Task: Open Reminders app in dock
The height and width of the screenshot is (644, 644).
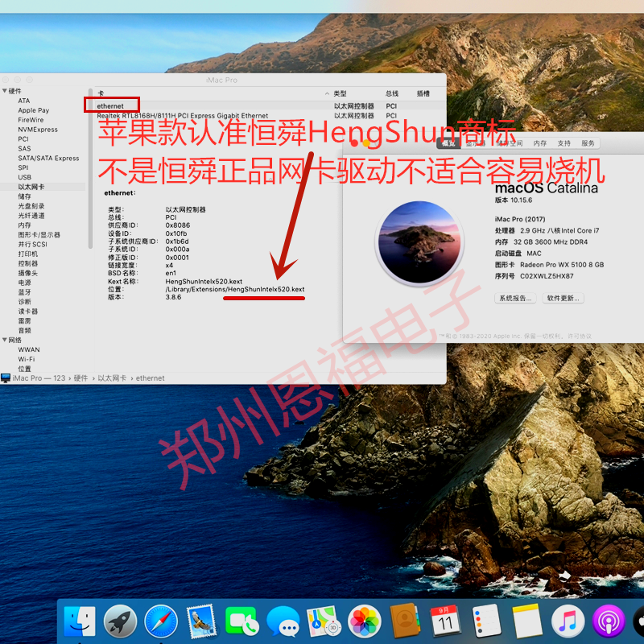Action: tap(486, 621)
